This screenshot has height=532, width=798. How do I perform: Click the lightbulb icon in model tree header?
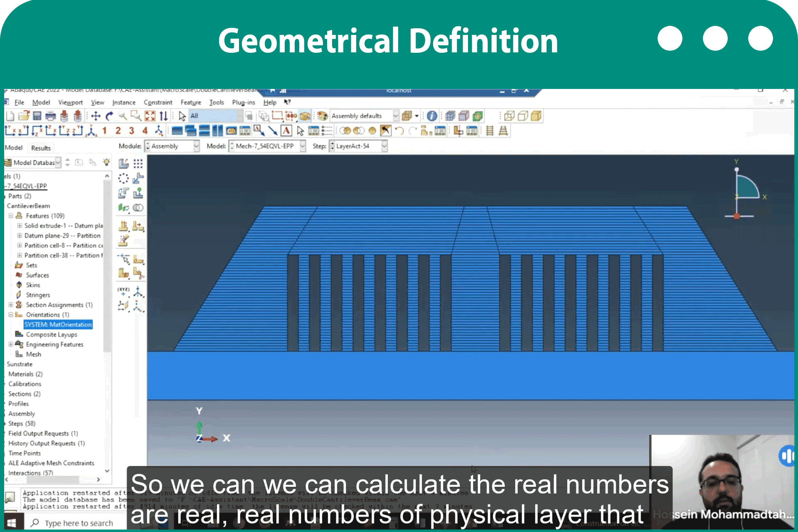click(107, 162)
